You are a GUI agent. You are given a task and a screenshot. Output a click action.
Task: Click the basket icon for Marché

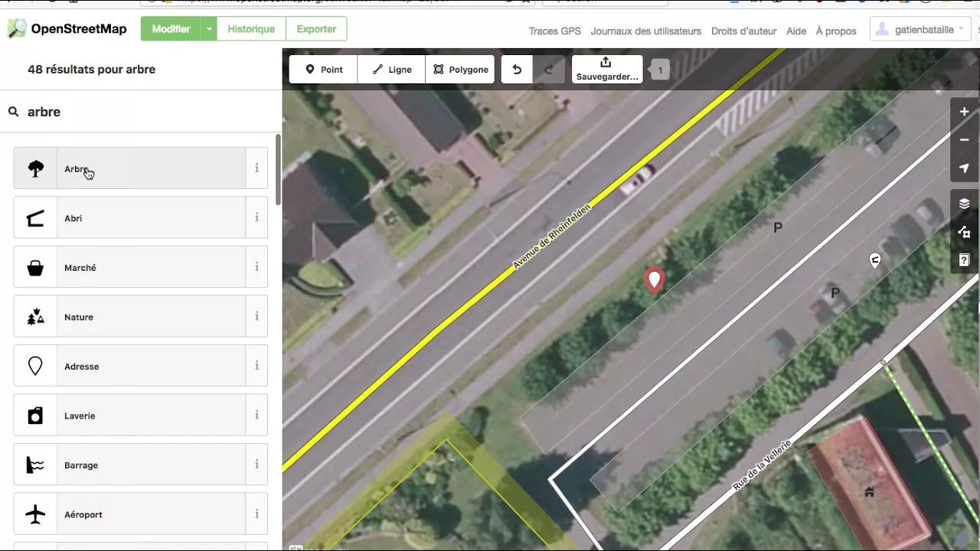[35, 268]
